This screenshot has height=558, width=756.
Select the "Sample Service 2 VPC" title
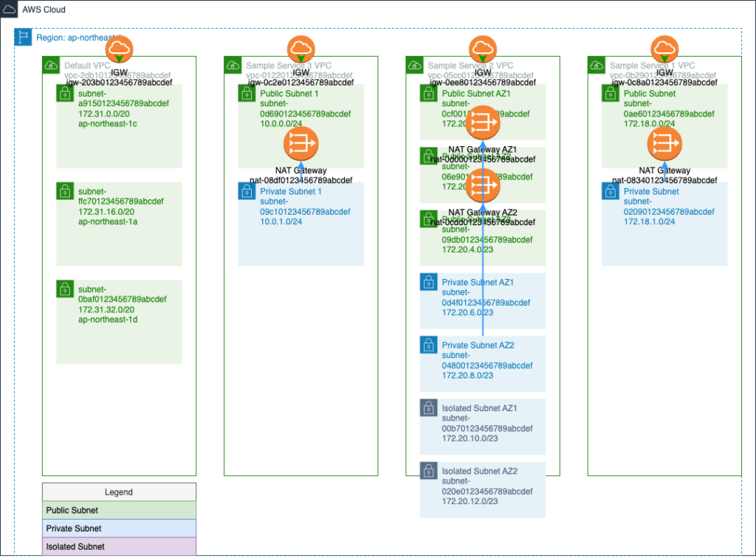[470, 66]
